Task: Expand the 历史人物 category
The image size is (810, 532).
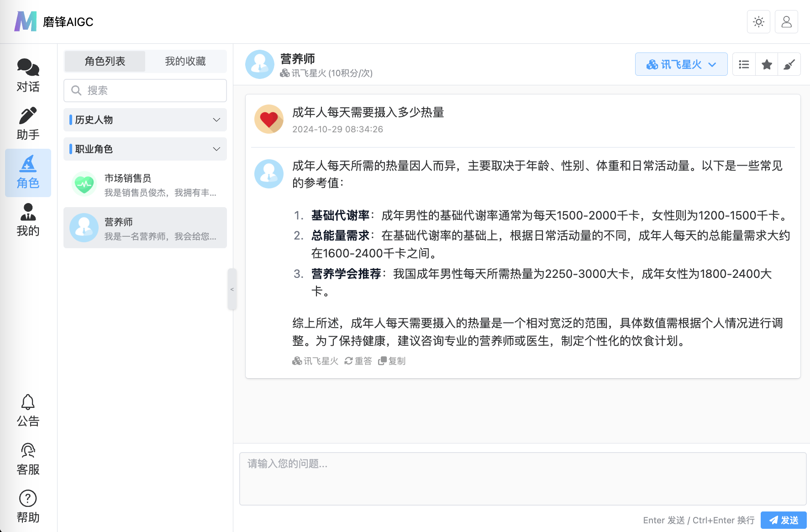Action: pyautogui.click(x=145, y=120)
